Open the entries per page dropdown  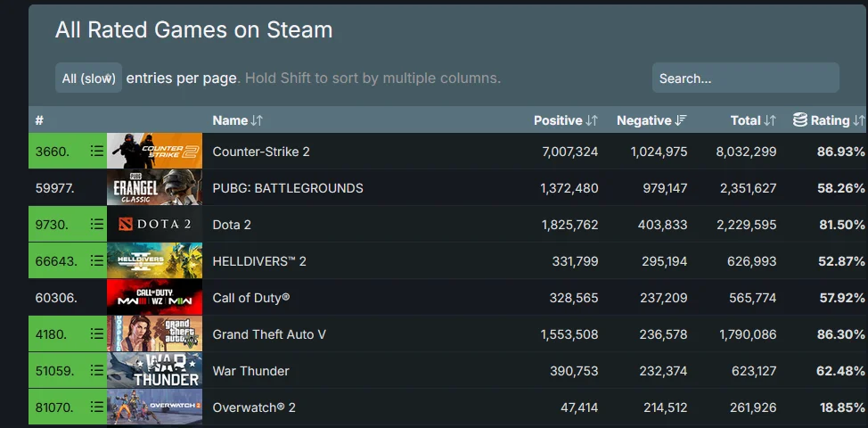[88, 78]
